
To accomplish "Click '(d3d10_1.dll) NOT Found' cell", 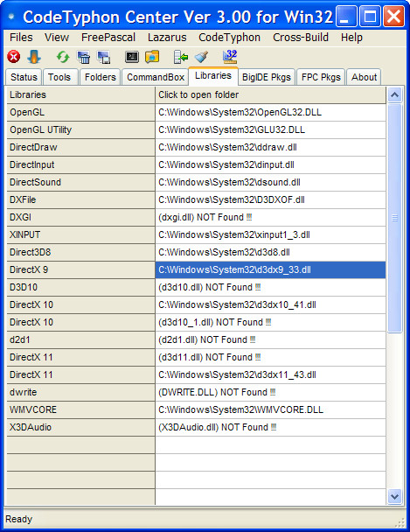I will [x=270, y=322].
